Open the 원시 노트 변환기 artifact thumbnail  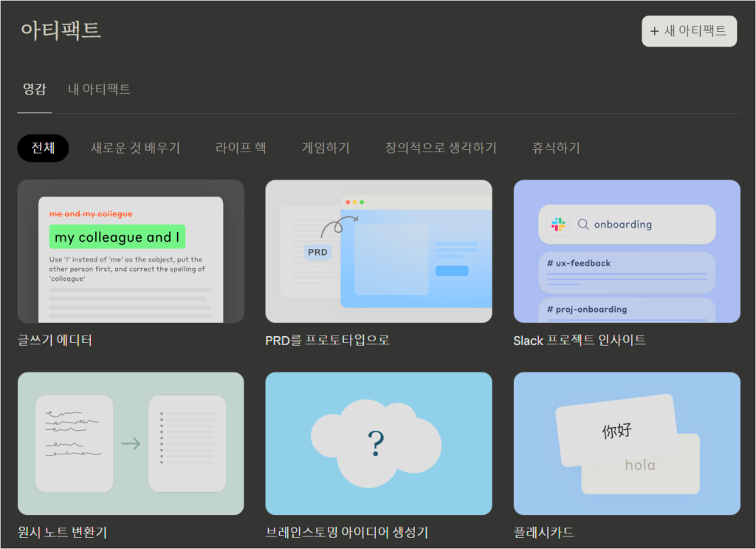[x=131, y=443]
